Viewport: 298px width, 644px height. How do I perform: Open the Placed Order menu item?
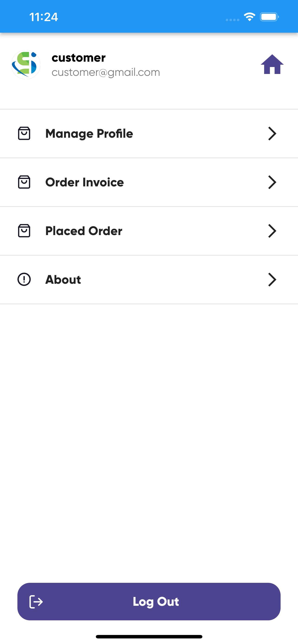[84, 231]
